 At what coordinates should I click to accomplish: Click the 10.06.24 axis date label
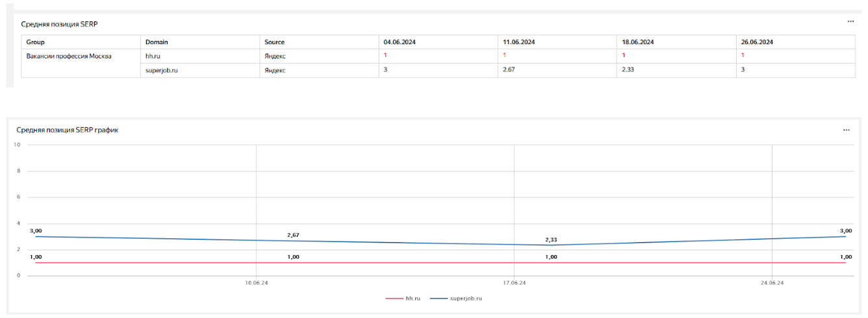(x=256, y=283)
